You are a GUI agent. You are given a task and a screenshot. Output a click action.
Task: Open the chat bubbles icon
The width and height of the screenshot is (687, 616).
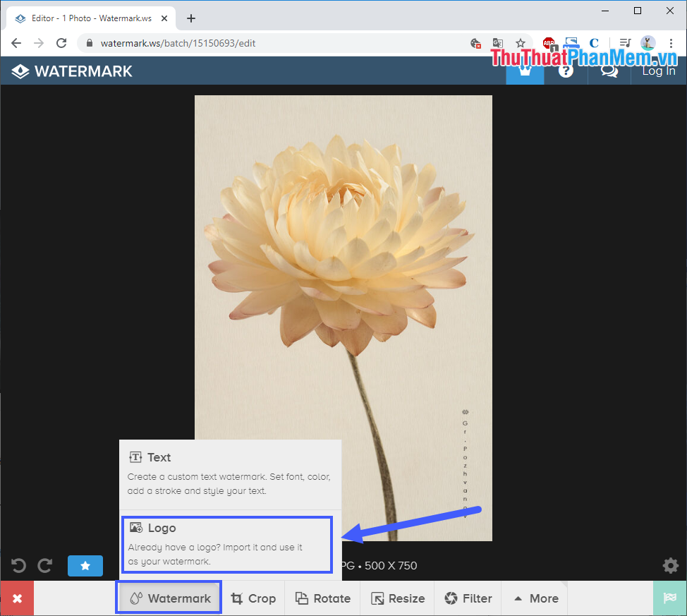(609, 71)
